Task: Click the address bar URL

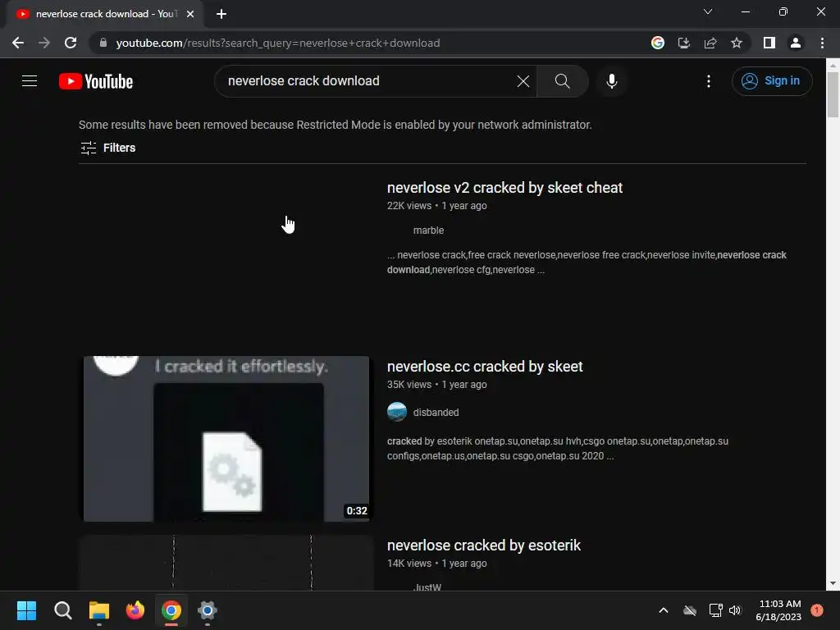Action: click(x=277, y=43)
